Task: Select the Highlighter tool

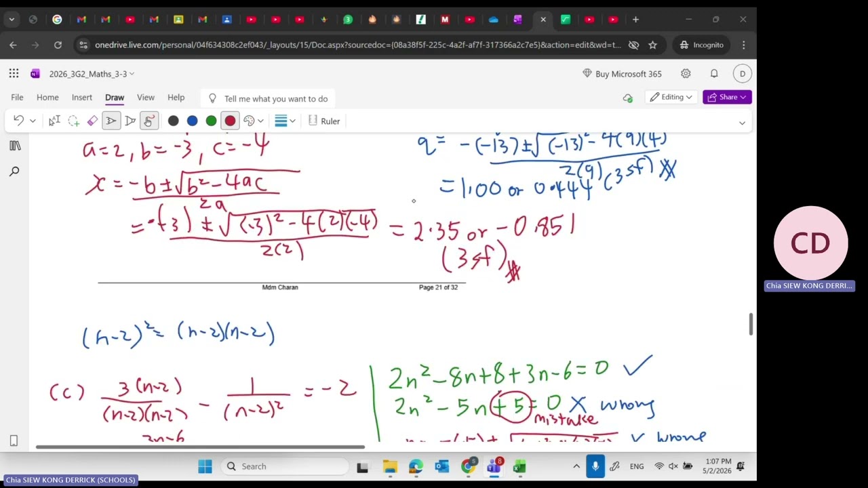Action: (x=130, y=121)
